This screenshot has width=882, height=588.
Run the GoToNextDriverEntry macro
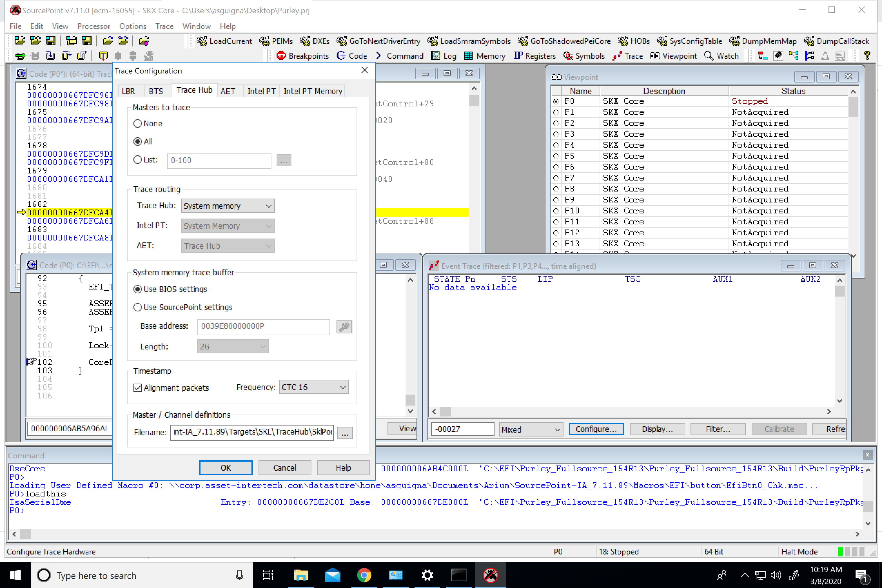coord(378,41)
